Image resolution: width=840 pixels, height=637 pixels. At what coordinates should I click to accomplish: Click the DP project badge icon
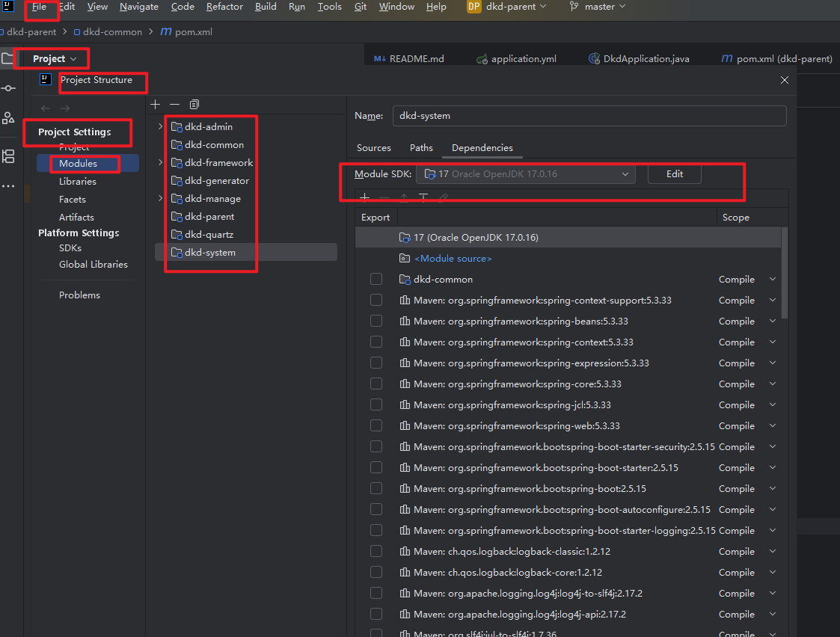tap(474, 7)
